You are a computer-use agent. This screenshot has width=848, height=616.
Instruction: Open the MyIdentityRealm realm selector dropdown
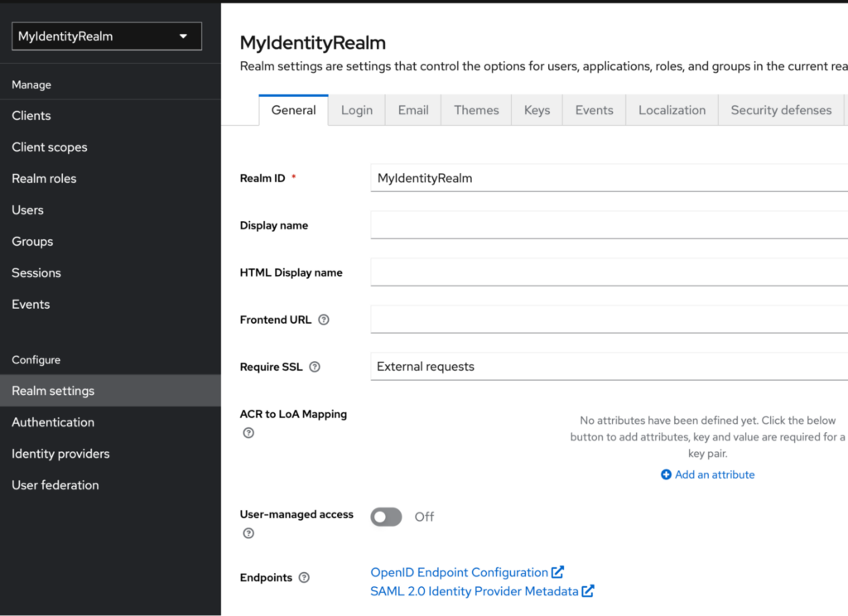pyautogui.click(x=107, y=36)
